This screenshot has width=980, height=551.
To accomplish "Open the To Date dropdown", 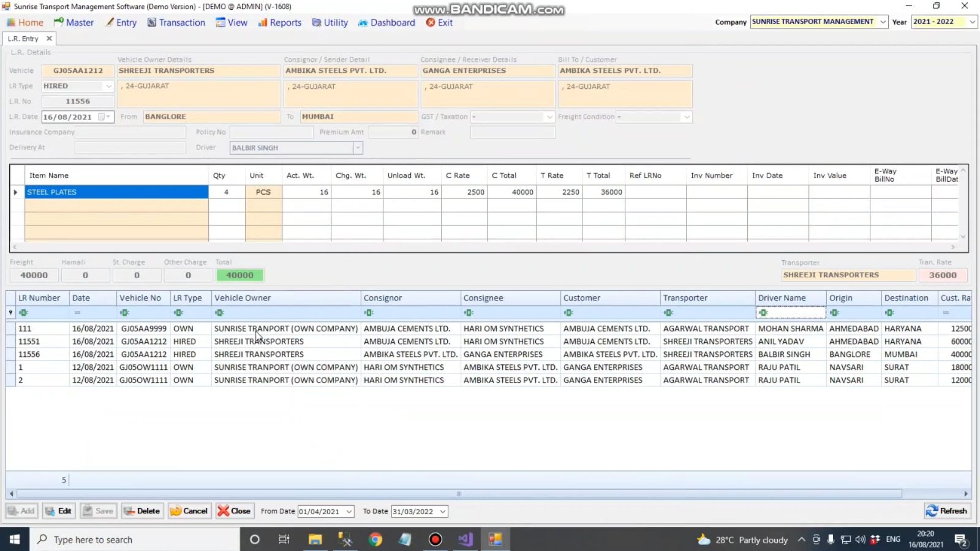I will (443, 511).
